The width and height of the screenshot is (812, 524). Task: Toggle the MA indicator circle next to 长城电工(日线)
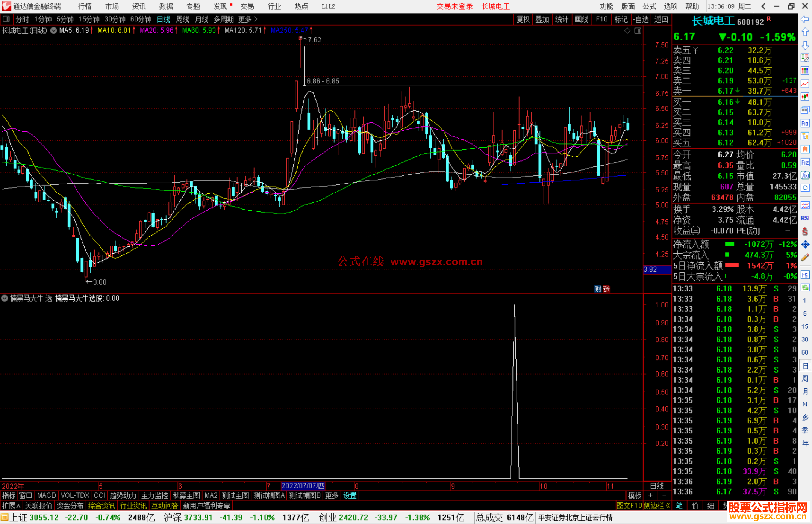click(54, 30)
